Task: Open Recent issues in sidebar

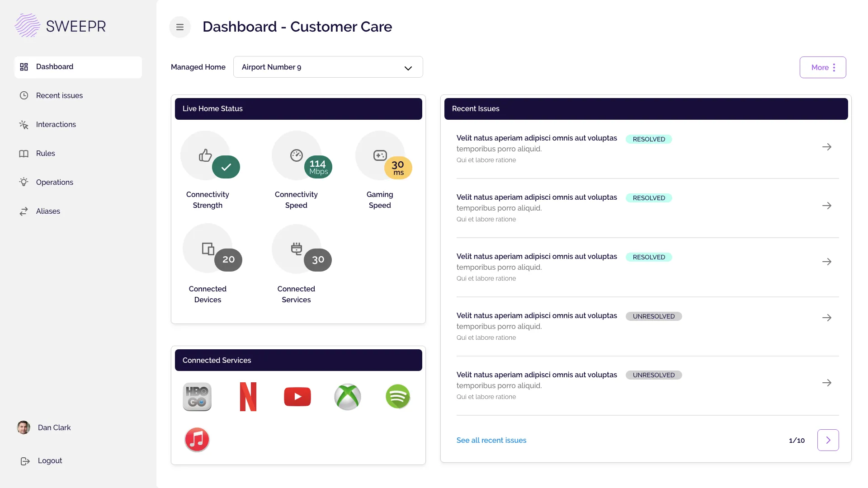Action: click(59, 95)
